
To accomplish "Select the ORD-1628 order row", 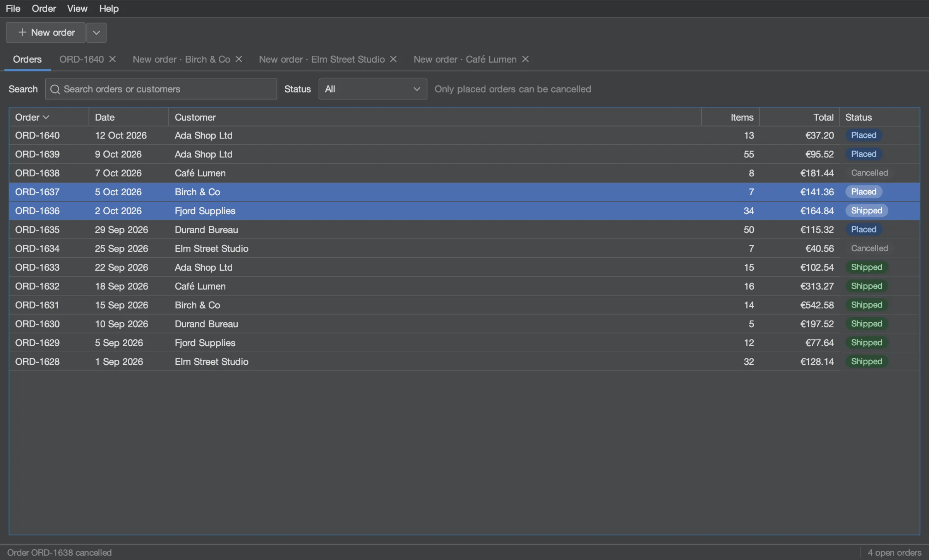I will pos(464,362).
